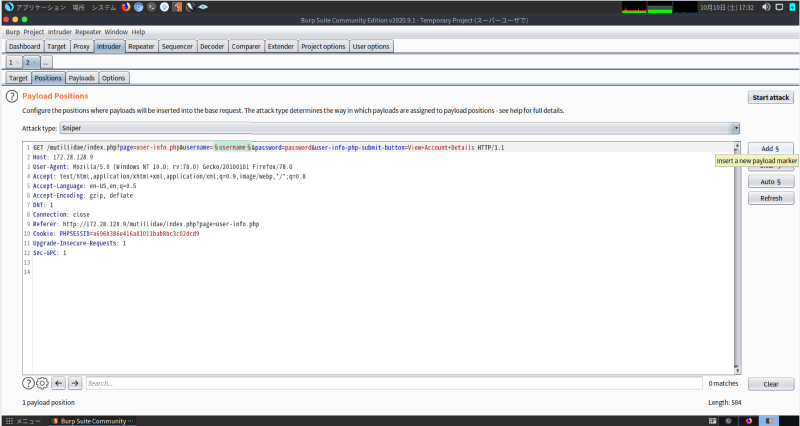This screenshot has height=426, width=800.
Task: Add new Intruder tab with ellipsis
Action: pyautogui.click(x=46, y=62)
